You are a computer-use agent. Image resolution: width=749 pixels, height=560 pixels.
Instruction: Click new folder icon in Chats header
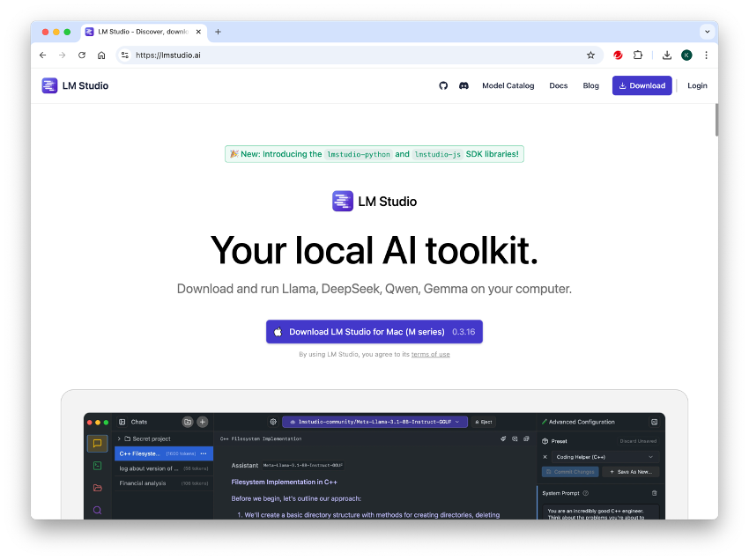click(x=188, y=422)
